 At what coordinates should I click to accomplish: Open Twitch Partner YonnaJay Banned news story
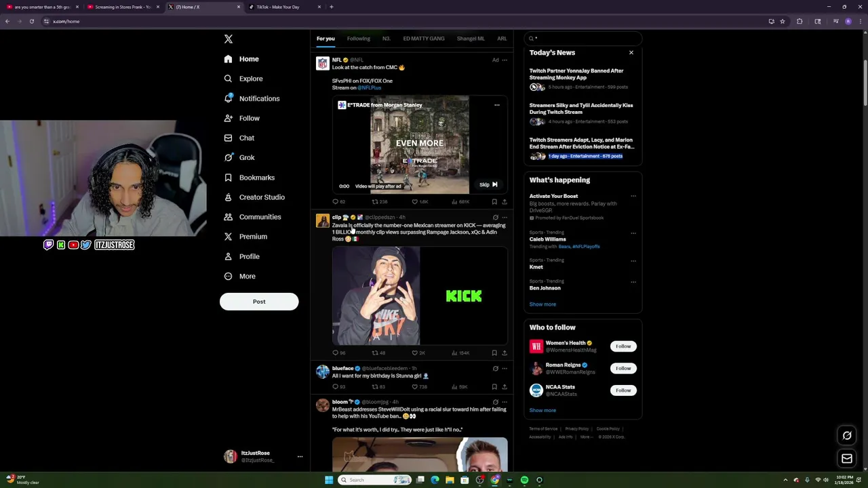click(576, 74)
